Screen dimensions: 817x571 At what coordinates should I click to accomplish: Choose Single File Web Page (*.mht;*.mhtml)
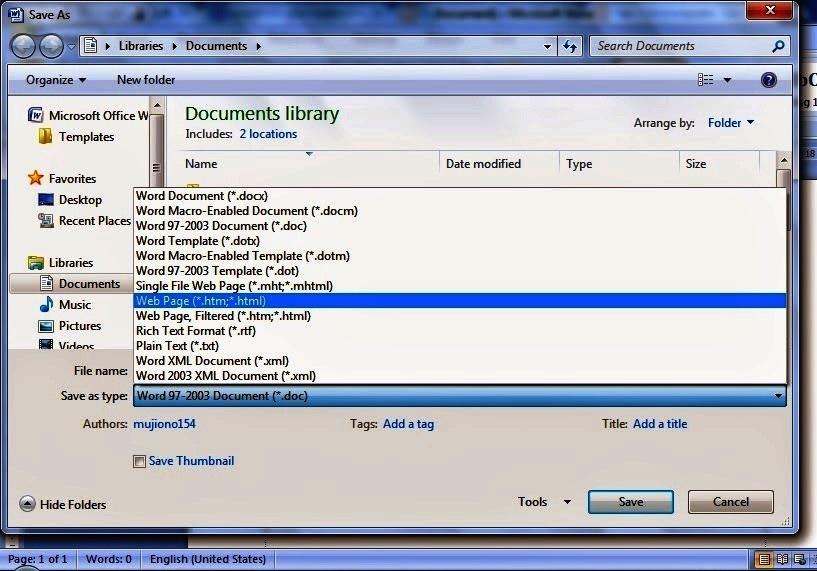[460, 286]
